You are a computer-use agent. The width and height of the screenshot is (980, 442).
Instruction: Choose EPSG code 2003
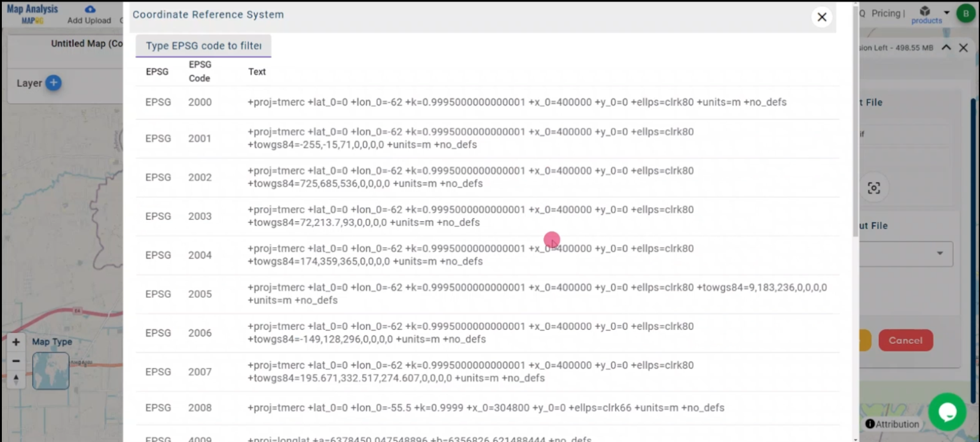tap(200, 216)
